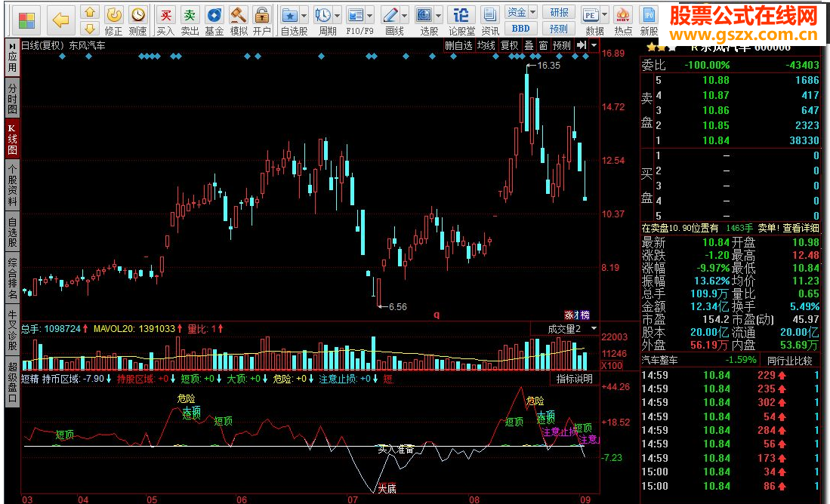Click the 16.35 high price marker
The width and height of the screenshot is (830, 504).
548,66
